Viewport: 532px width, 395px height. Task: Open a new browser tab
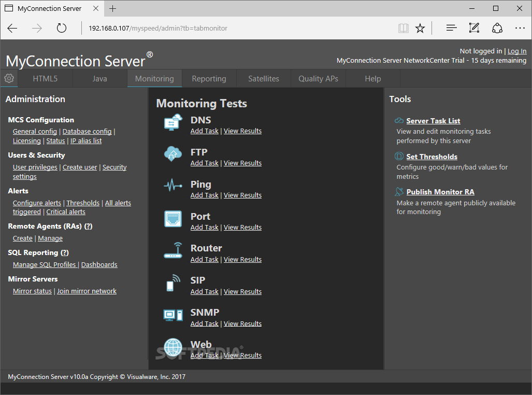point(112,8)
